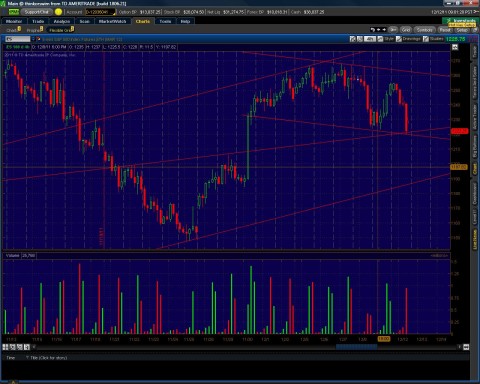Click the undo arrow icon near Grid

click(x=372, y=30)
